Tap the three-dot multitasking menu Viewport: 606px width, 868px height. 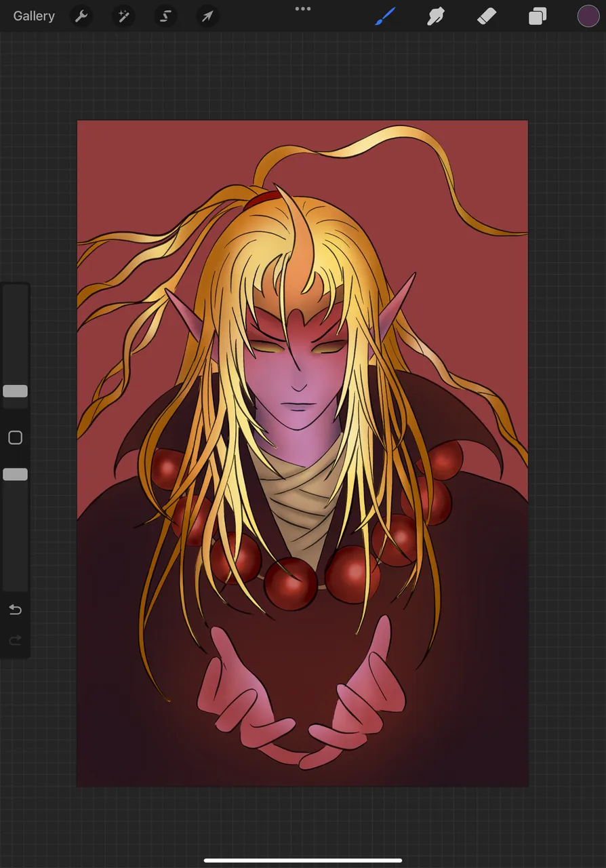point(303,9)
